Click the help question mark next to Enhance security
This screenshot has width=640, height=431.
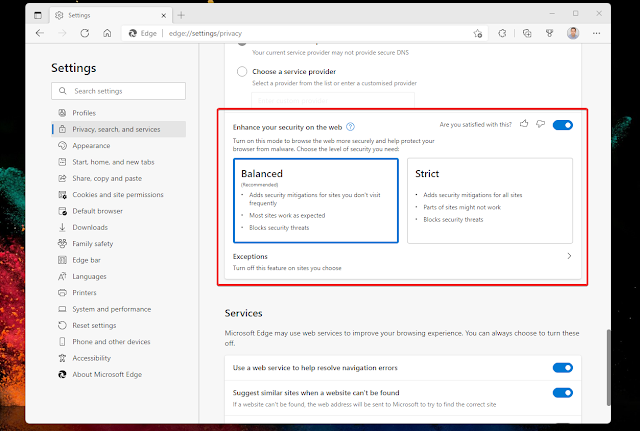[x=350, y=127]
